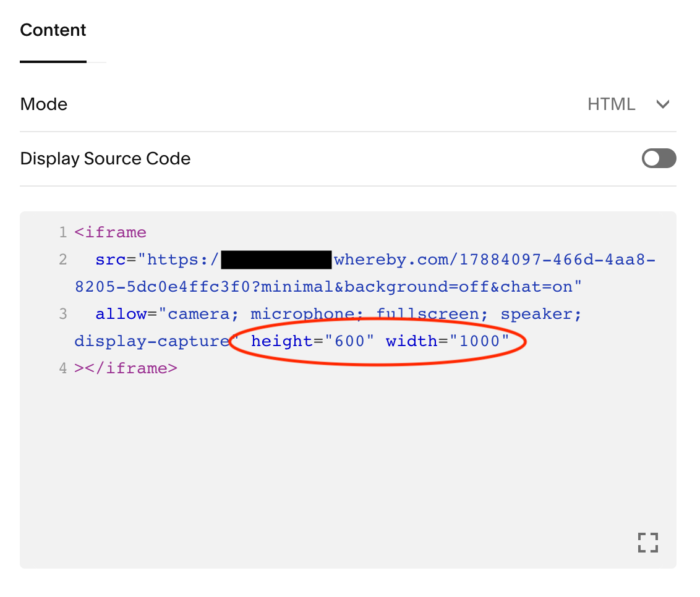Click the Display Source Code label
Viewport: 700px width, 597px height.
(x=105, y=159)
